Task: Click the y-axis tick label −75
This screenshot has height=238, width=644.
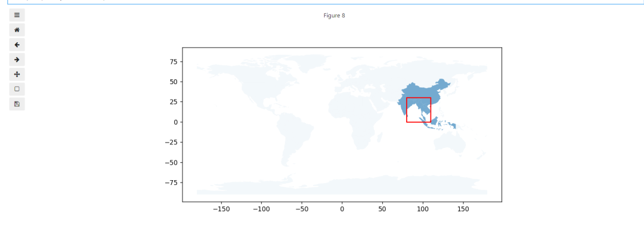Action: tap(172, 183)
